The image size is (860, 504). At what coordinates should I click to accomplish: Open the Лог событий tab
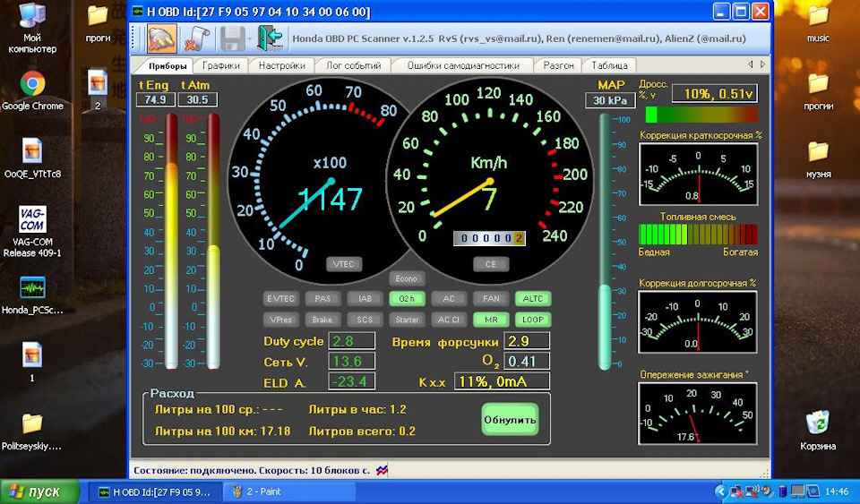tap(354, 65)
